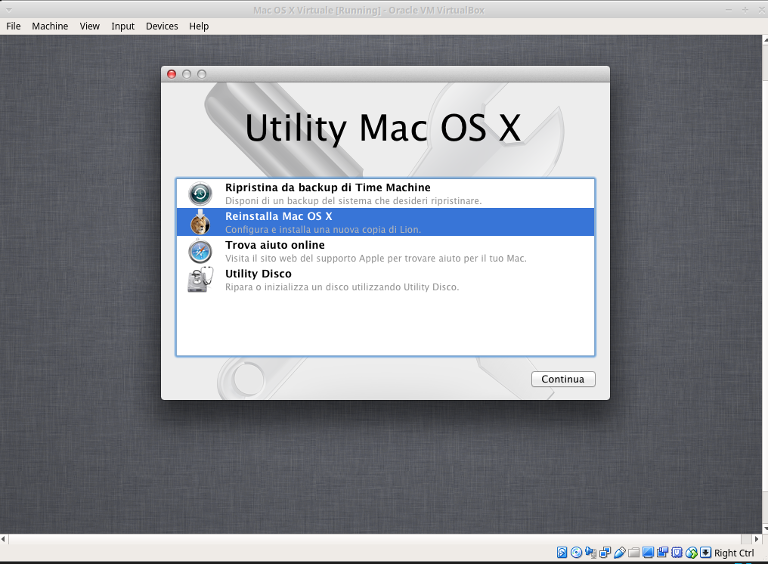
Task: Open the optical drive status icon
Action: click(576, 552)
